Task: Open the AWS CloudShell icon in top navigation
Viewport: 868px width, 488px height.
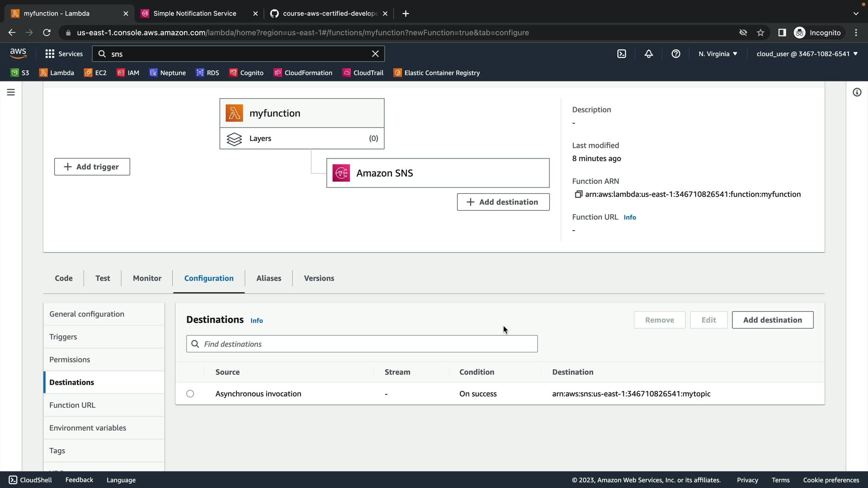Action: (622, 54)
